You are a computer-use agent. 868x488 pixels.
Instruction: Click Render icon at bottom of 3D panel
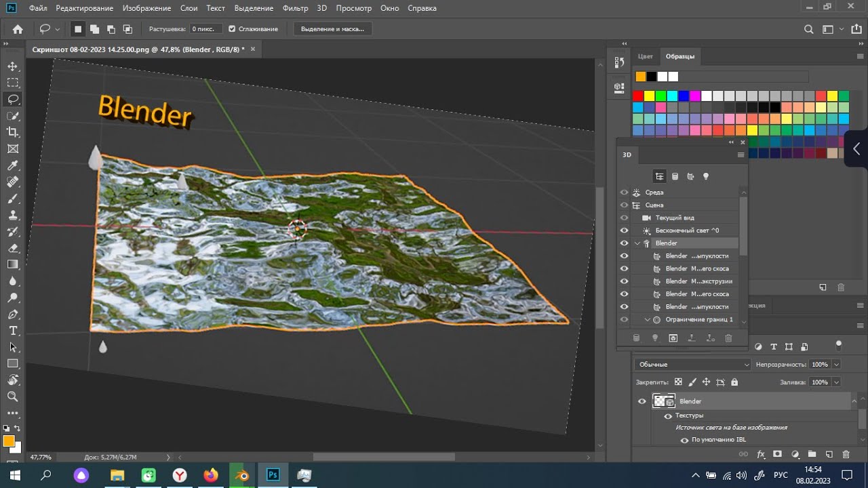coord(673,338)
